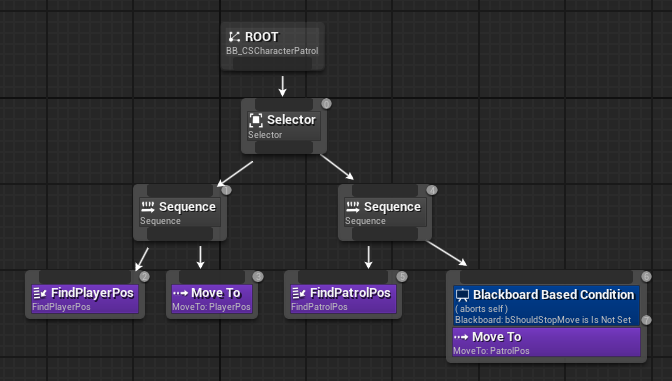672x381 pixels.
Task: Click the ROOT node bottom output pin
Action: tap(272, 64)
